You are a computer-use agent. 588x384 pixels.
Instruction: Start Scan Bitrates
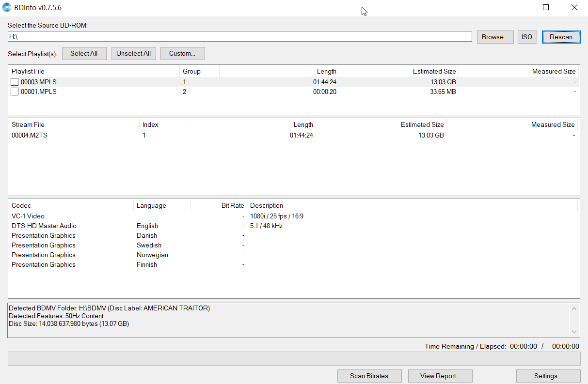(x=369, y=376)
